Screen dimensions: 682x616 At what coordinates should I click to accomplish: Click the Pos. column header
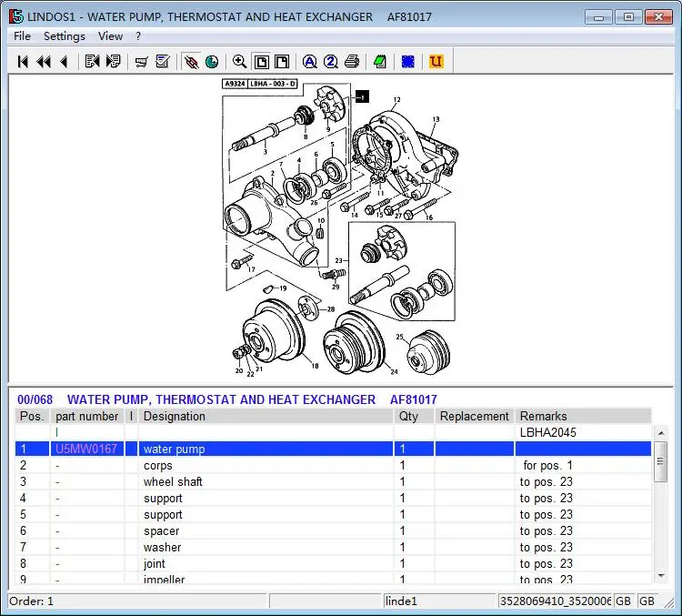(32, 416)
